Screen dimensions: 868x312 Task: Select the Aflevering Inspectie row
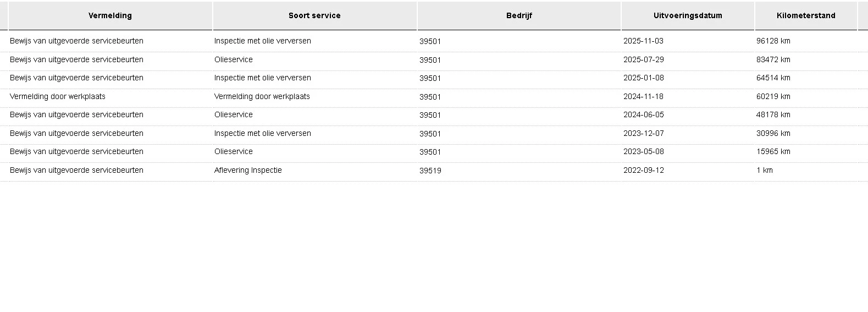434,171
